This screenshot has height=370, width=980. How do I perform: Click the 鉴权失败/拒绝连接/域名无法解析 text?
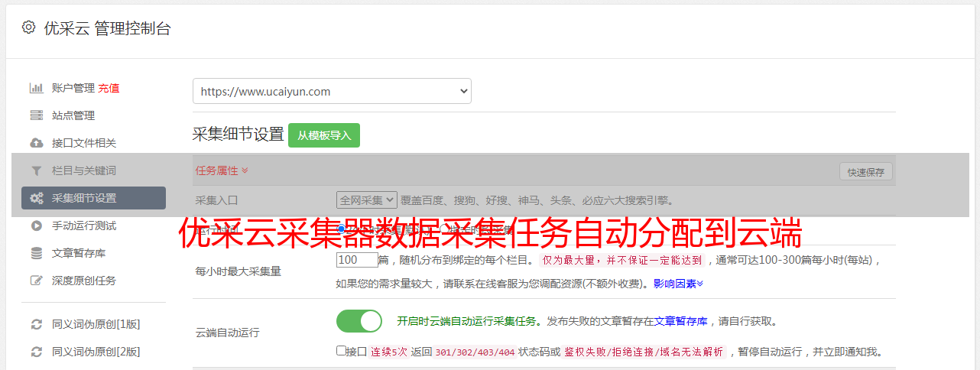[x=644, y=352]
